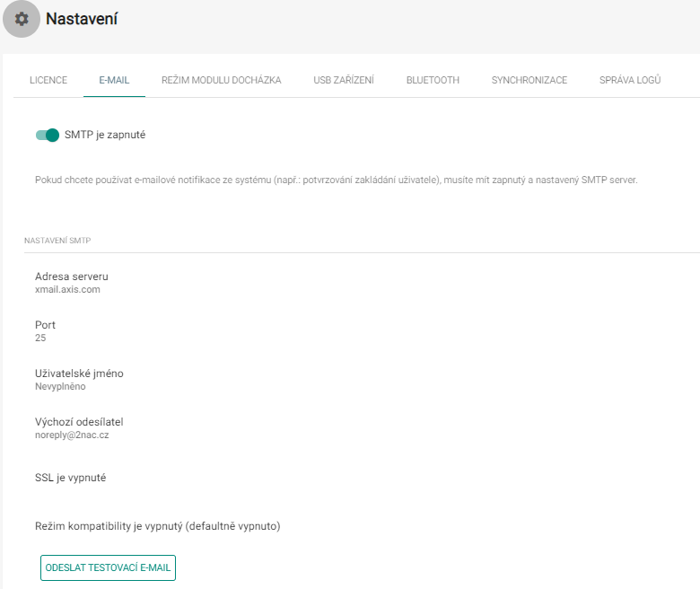Open the LICENCE tab
Image resolution: width=700 pixels, height=589 pixels.
point(48,81)
